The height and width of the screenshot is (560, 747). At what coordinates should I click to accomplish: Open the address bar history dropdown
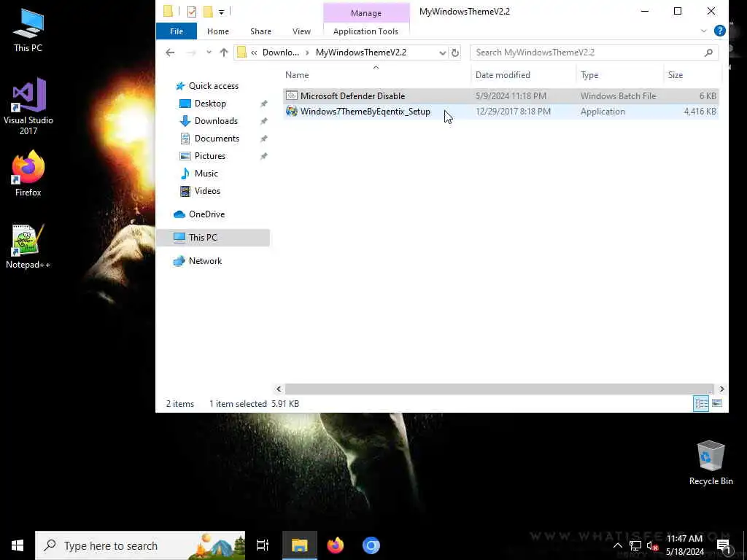(x=442, y=52)
